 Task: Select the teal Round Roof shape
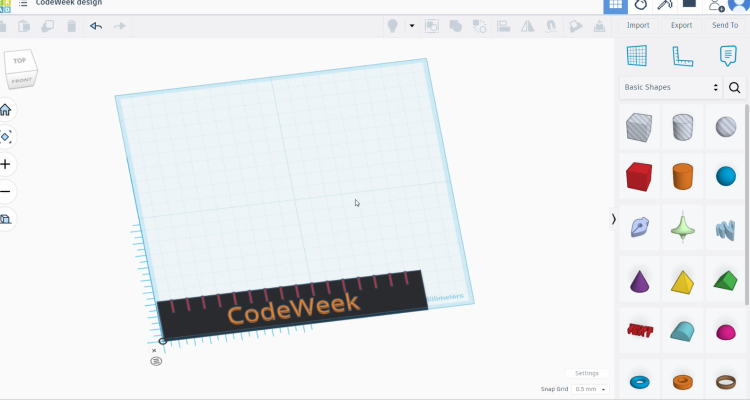click(683, 331)
